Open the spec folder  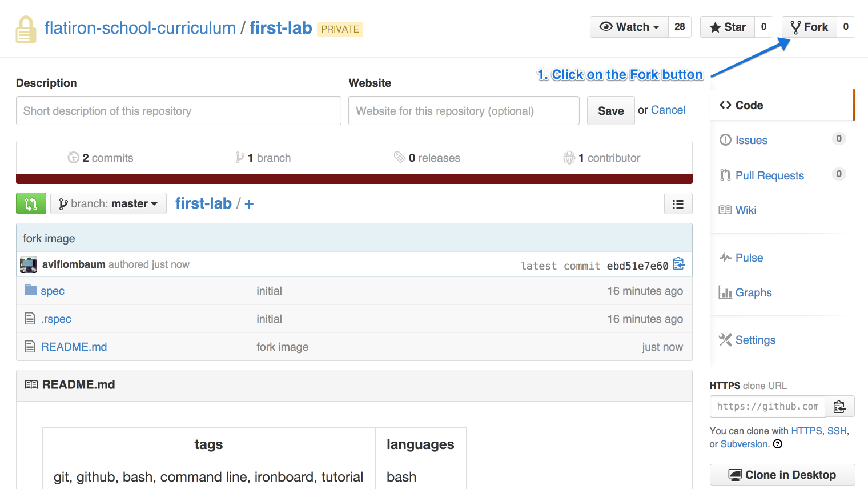53,291
